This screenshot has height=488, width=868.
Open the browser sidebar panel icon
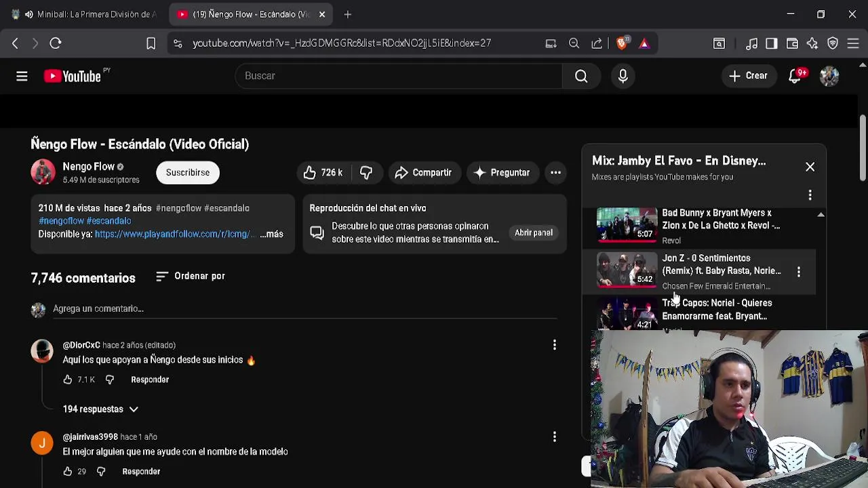[x=772, y=43]
